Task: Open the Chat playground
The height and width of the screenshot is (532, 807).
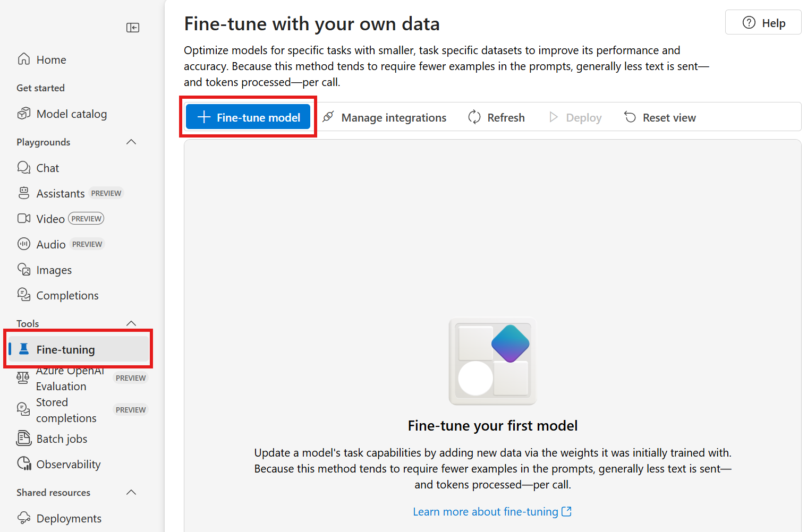Action: [47, 168]
